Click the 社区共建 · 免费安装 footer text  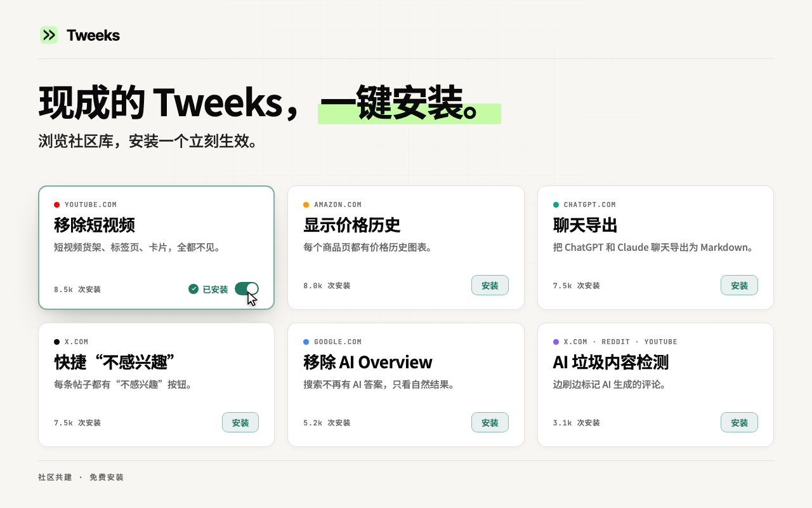(81, 477)
